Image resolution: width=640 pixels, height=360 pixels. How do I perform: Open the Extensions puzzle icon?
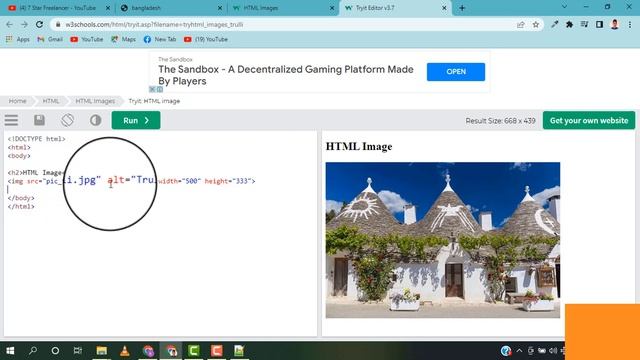pyautogui.click(x=569, y=24)
